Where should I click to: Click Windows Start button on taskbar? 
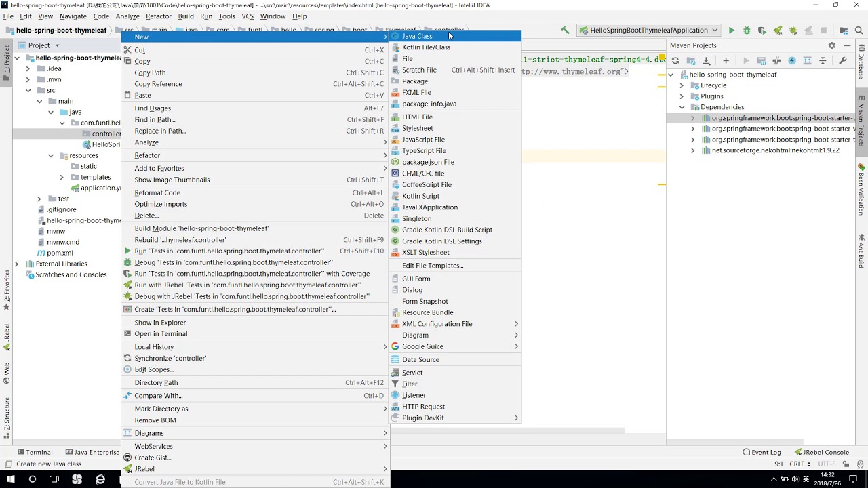coord(11,479)
